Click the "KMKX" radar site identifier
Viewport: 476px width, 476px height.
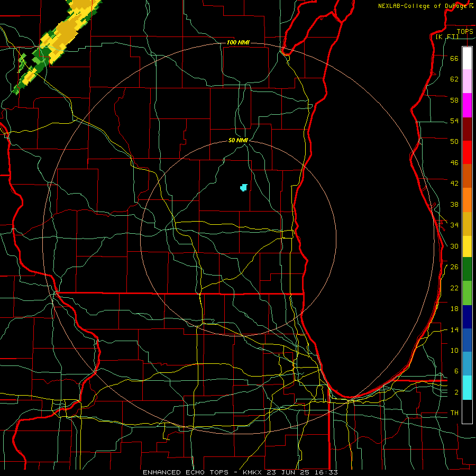(253, 472)
